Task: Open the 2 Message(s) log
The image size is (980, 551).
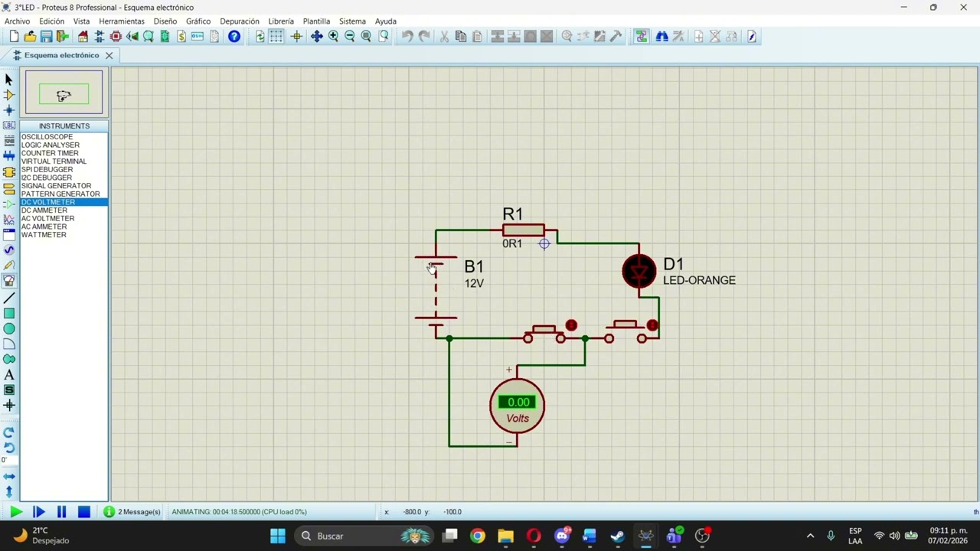Action: tap(132, 512)
